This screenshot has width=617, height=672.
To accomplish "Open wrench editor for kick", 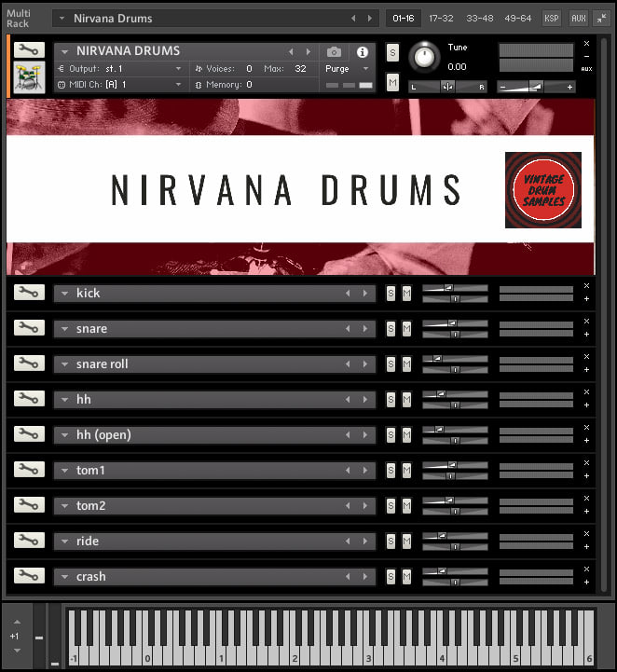I will pyautogui.click(x=29, y=293).
